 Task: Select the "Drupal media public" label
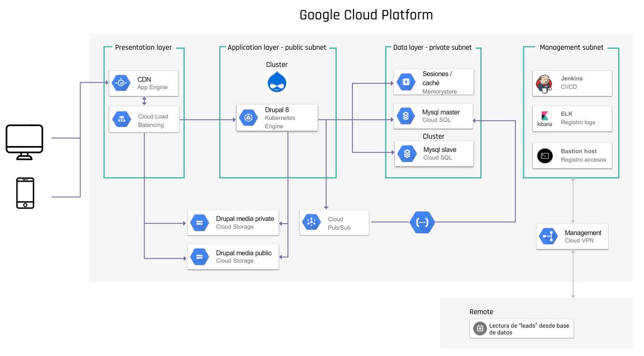(x=244, y=253)
